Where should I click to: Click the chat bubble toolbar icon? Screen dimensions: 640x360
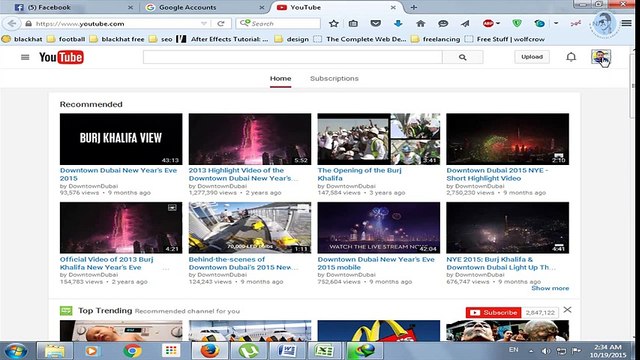click(x=443, y=24)
